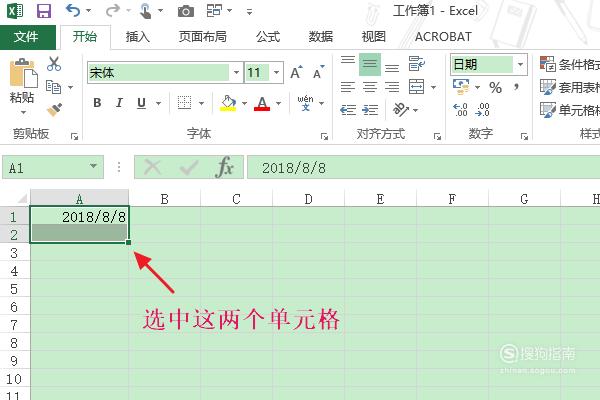Click the comma style icon
Viewport: 600px width, 400px height.
(517, 87)
